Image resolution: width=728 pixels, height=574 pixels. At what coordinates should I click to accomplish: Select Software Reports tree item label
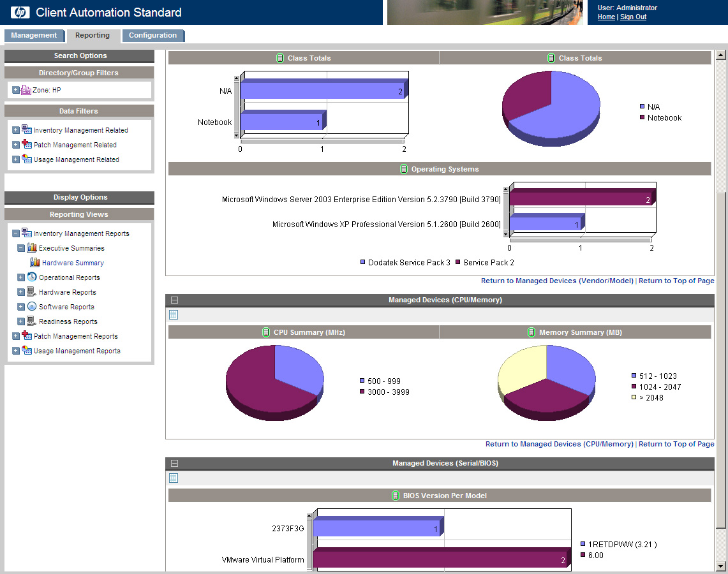click(x=66, y=307)
